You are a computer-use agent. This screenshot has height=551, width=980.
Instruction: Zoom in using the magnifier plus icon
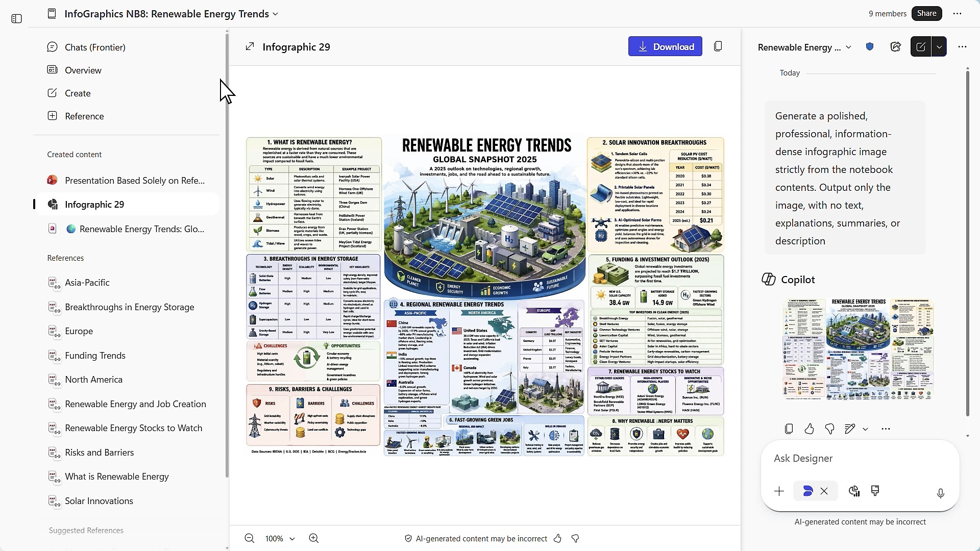(314, 538)
